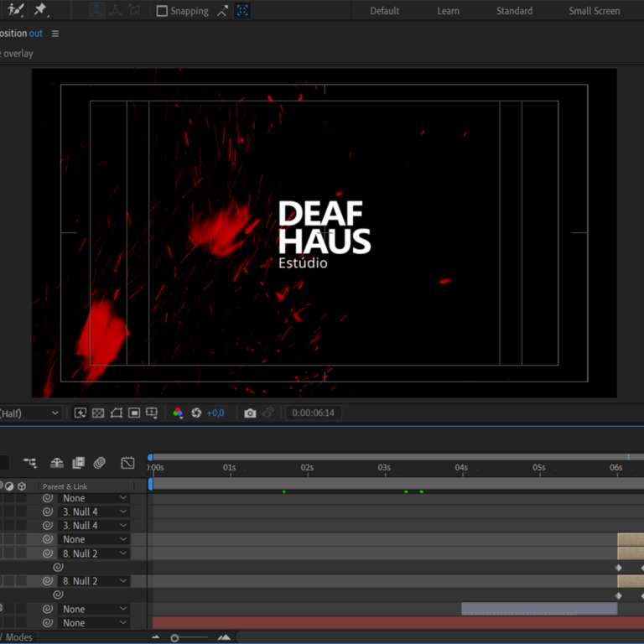Switch to the Learn workspace

point(448,11)
